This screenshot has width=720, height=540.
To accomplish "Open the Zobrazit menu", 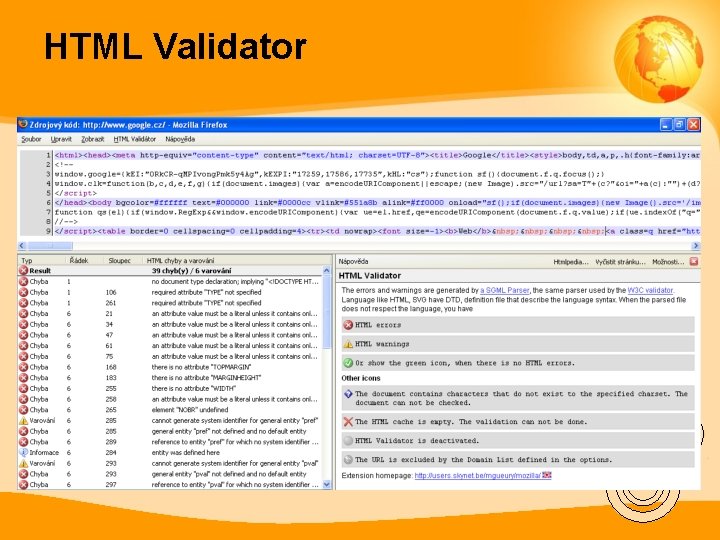I will point(92,139).
